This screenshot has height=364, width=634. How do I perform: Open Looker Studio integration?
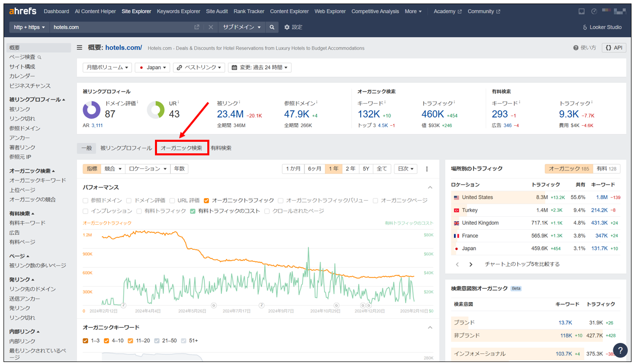(x=602, y=27)
